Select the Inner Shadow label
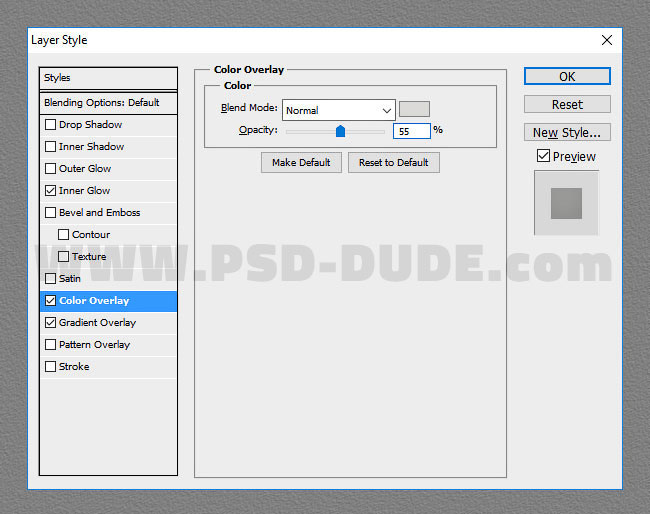Screen dimensions: 650x514 pos(92,147)
